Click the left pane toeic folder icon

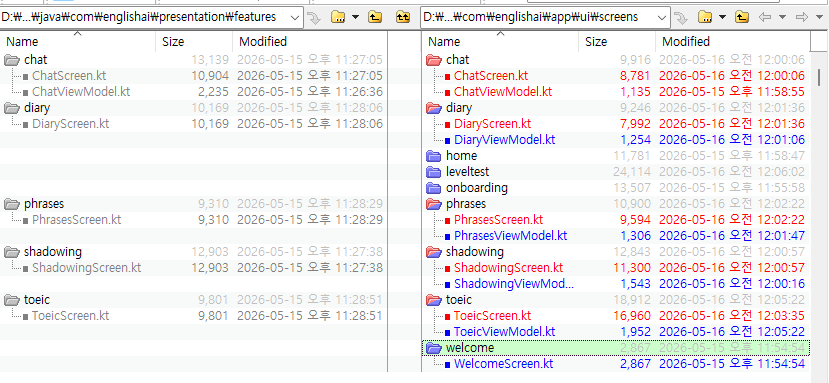pos(11,300)
